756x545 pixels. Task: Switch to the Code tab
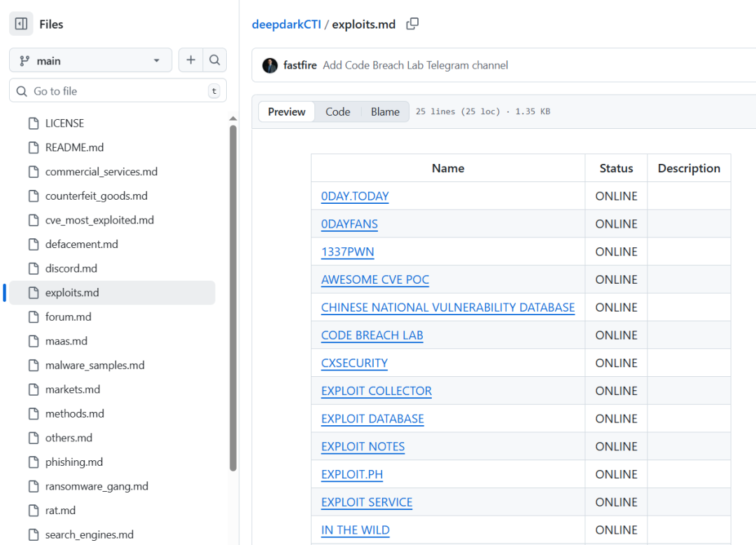point(337,111)
